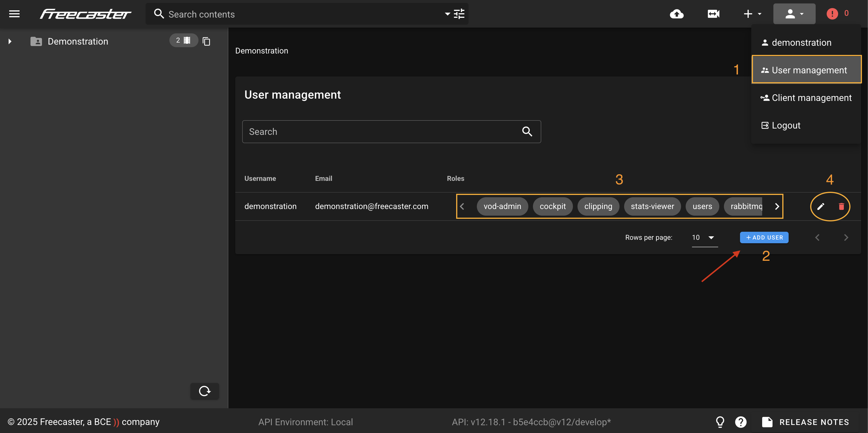Click API Environment: Local text
The image size is (868, 433).
tap(305, 422)
